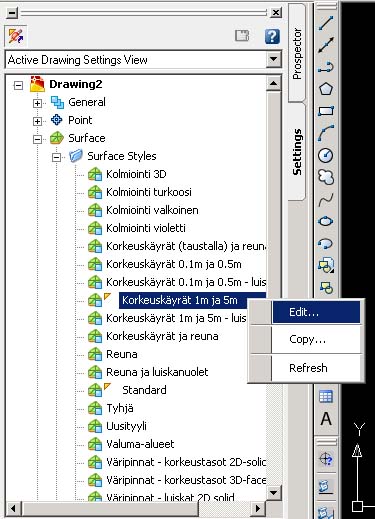Select Kolmiointi valkoinen style
This screenshot has width=375, height=519.
tap(152, 210)
